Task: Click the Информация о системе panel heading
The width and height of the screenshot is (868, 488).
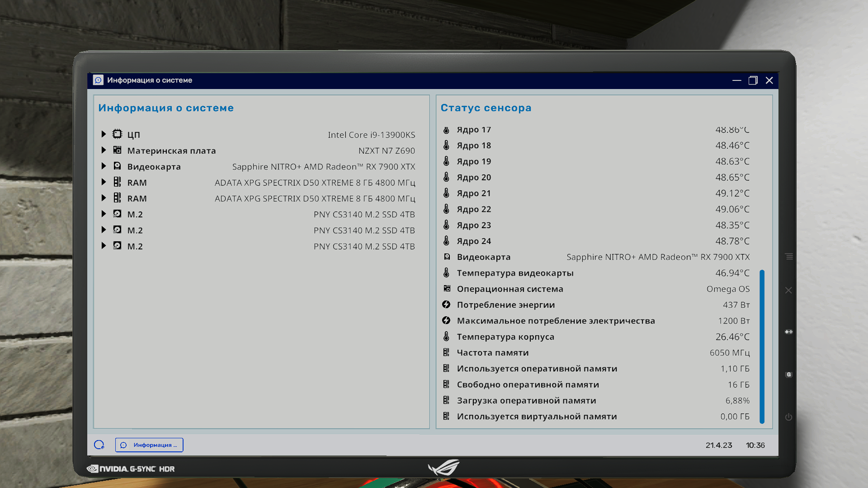Action: (166, 108)
